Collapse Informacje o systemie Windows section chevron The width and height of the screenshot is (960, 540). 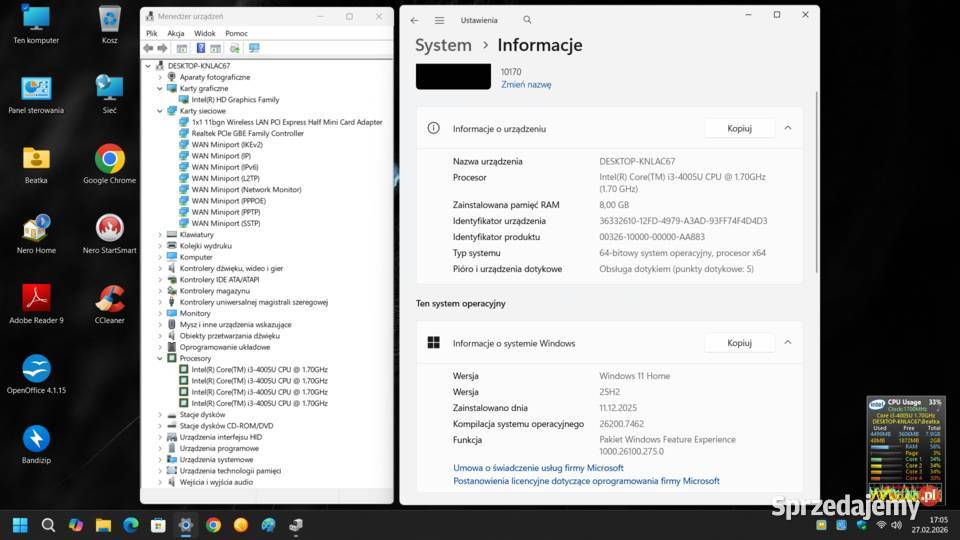(788, 342)
